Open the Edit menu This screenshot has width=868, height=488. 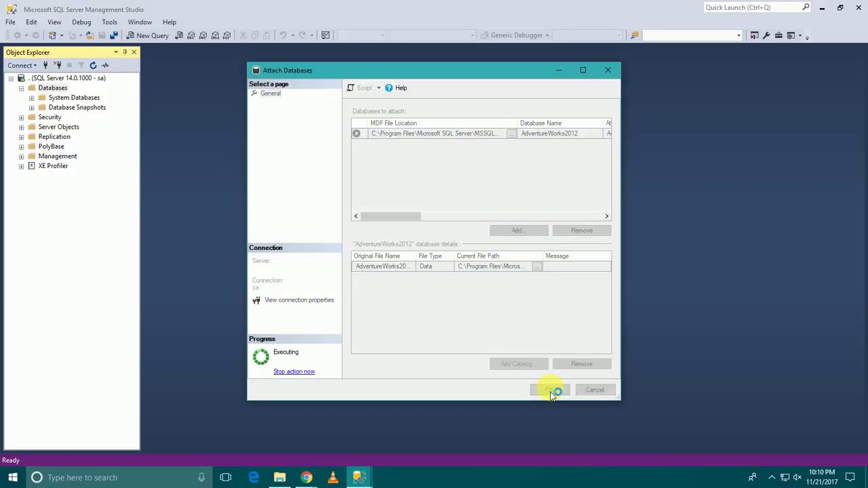tap(31, 22)
